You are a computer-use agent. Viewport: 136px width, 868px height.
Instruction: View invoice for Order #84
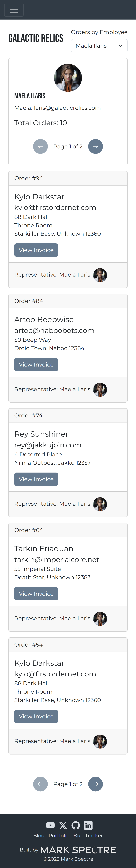pos(36,365)
